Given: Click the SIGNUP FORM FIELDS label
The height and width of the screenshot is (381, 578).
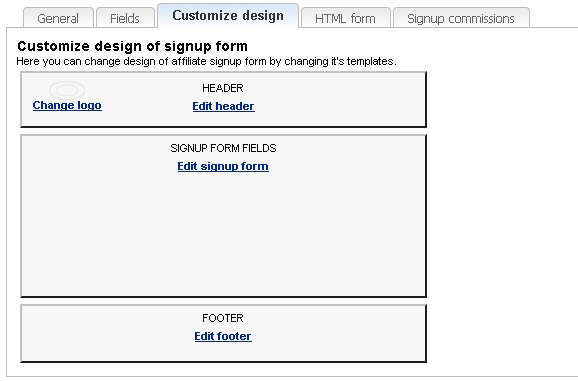Looking at the screenshot, I should [223, 148].
